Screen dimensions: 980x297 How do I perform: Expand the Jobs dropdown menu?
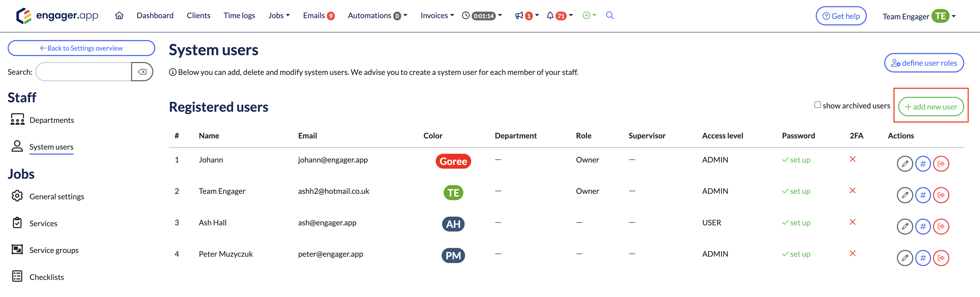[x=279, y=16]
